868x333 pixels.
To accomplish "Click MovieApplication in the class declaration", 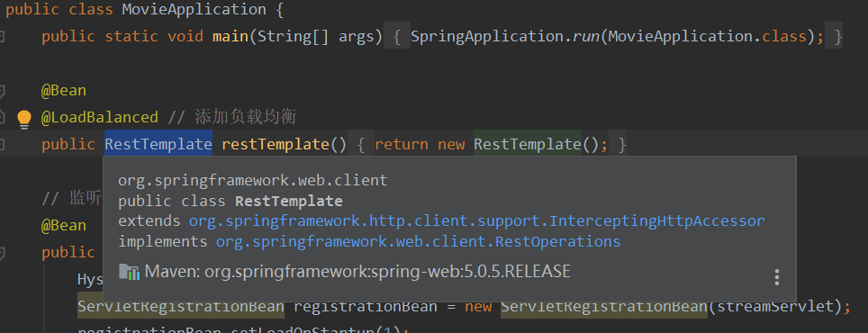I will pos(194,10).
